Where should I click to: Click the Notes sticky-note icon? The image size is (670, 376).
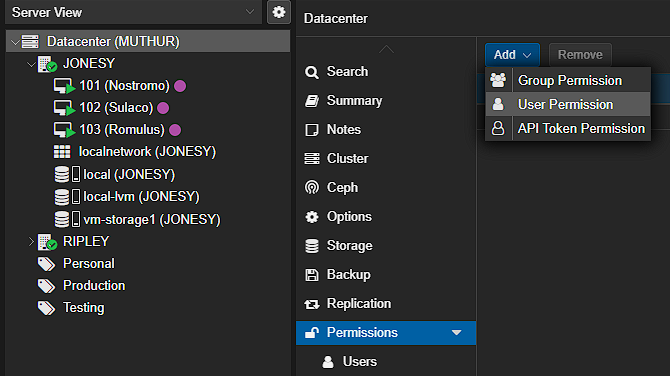pos(311,130)
